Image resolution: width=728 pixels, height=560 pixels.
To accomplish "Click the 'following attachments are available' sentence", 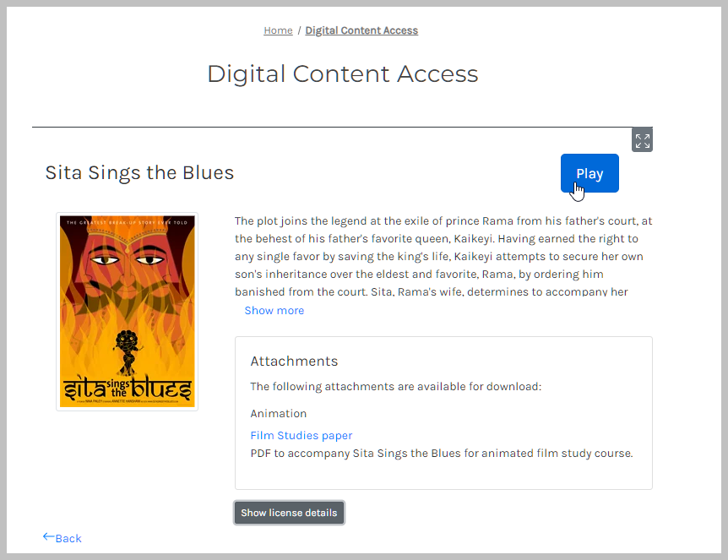I will tap(395, 387).
